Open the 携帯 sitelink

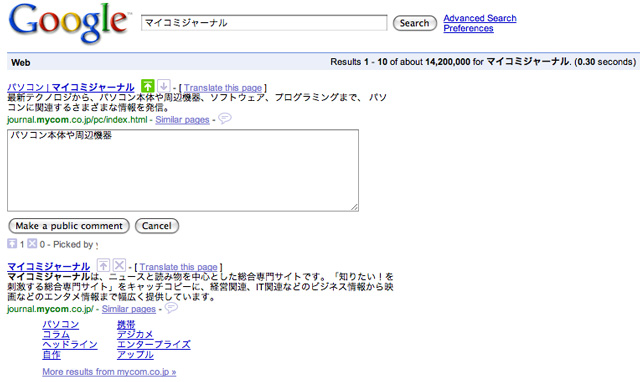point(126,324)
